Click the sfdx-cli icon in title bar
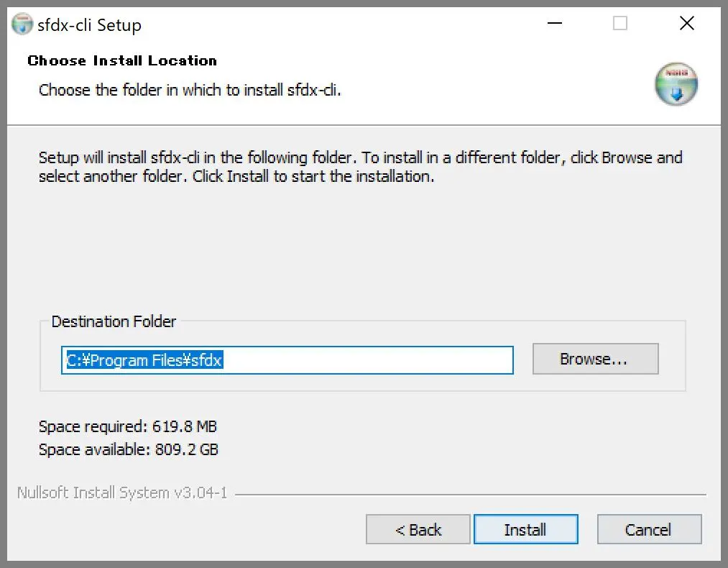728x568 pixels. (22, 24)
